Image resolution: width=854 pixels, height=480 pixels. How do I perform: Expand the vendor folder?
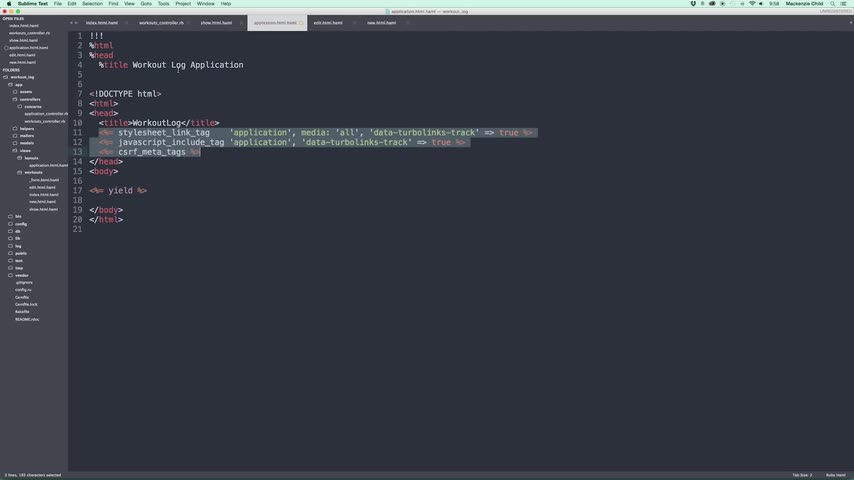coord(21,276)
